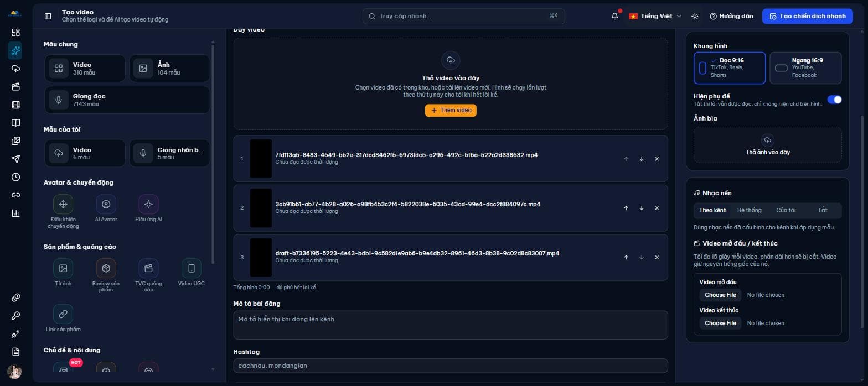Open the Tiếng Việt language dropdown
Viewport: 868px width, 386px height.
[655, 16]
